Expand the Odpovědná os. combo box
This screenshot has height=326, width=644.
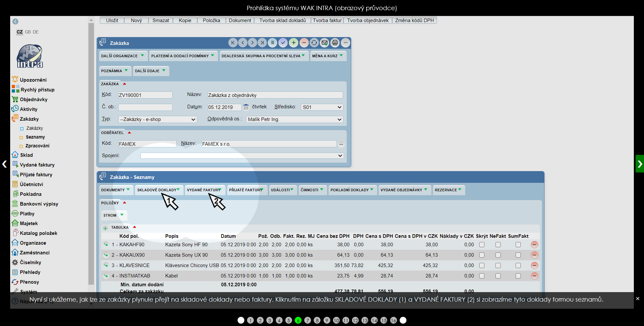pyautogui.click(x=294, y=119)
